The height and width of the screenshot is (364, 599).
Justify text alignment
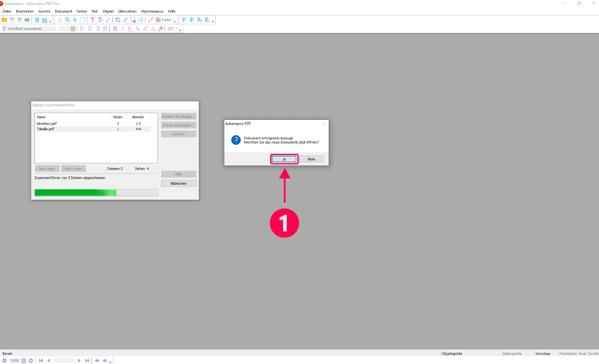coord(105,29)
